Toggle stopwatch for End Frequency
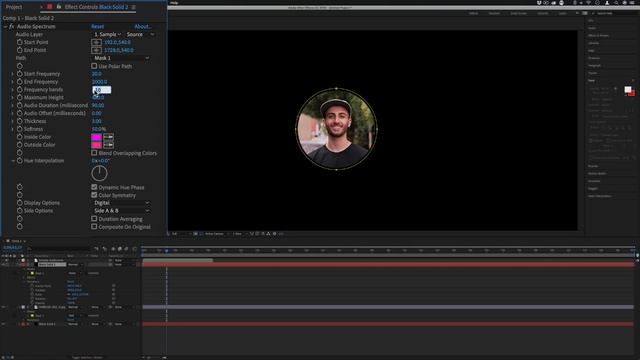Viewport: 640px width, 360px height. [x=20, y=82]
